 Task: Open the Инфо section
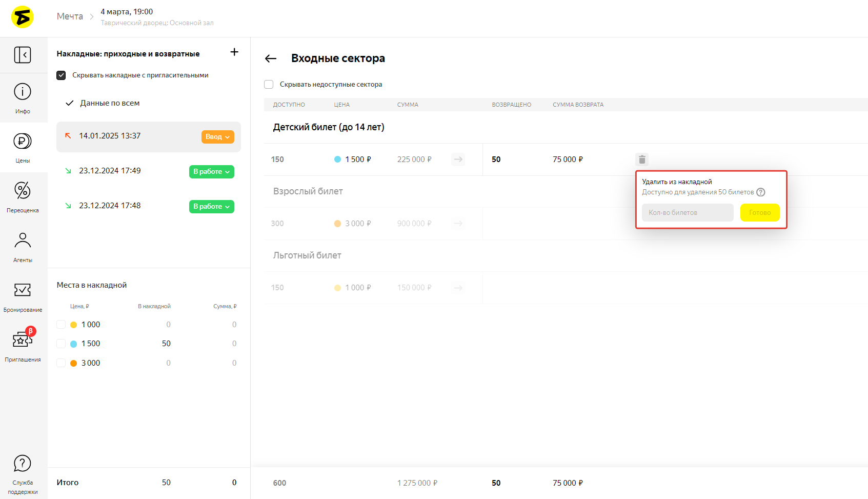click(23, 98)
